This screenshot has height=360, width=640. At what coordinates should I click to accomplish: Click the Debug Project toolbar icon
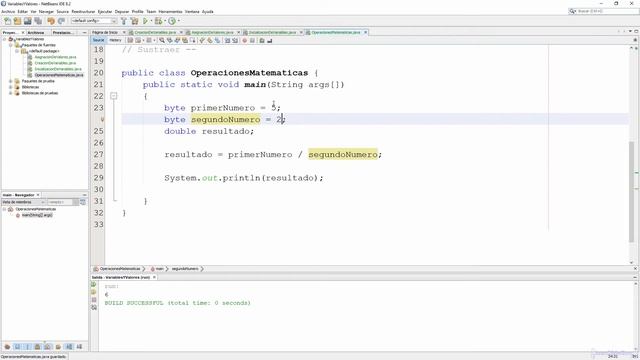pos(158,21)
